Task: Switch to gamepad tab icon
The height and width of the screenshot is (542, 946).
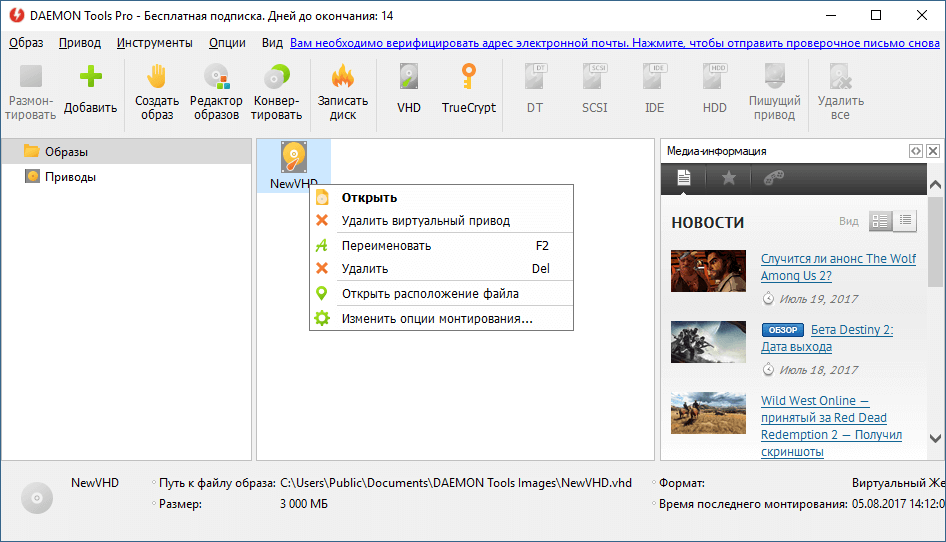Action: point(773,177)
